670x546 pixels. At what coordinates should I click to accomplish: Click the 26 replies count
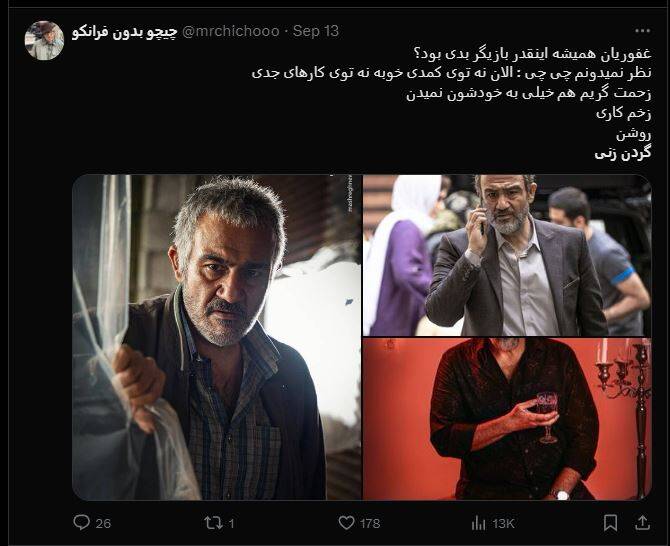coord(103,523)
